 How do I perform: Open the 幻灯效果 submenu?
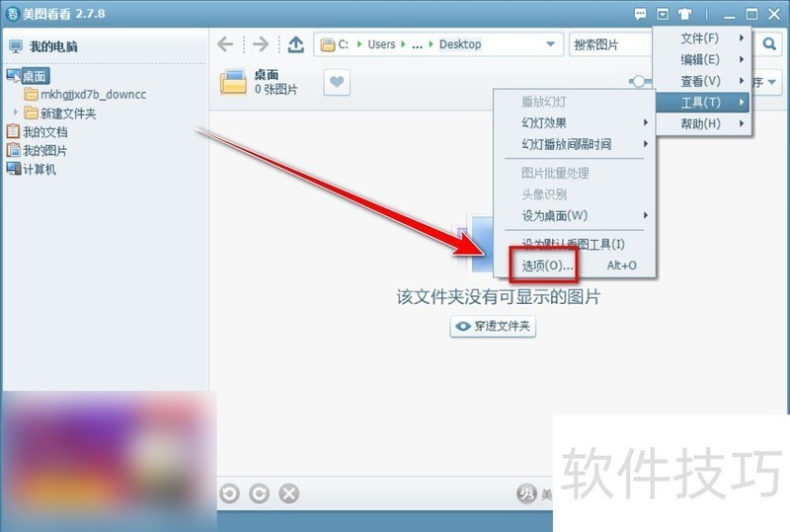(x=575, y=123)
